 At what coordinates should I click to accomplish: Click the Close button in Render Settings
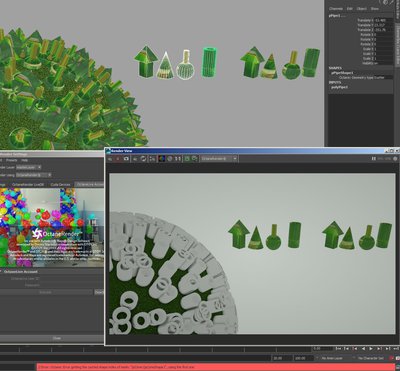(57, 338)
